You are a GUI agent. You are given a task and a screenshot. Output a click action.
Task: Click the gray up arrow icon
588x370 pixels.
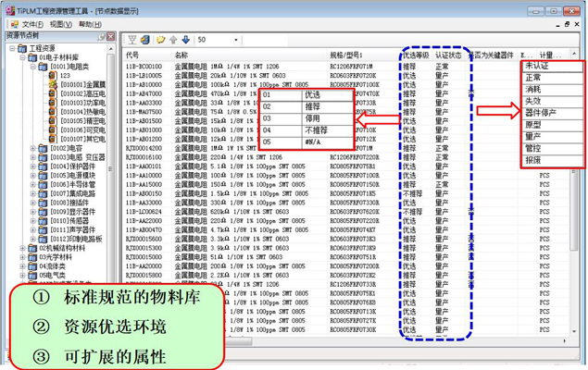[172, 40]
